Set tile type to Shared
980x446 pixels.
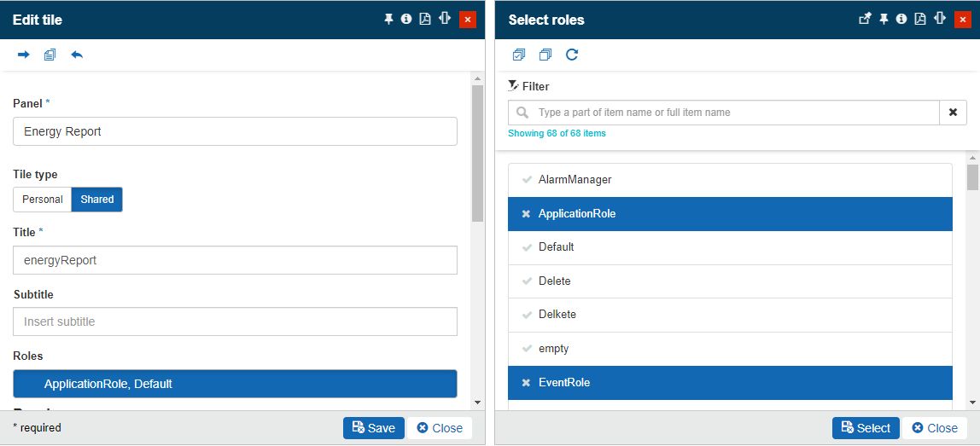coord(97,200)
